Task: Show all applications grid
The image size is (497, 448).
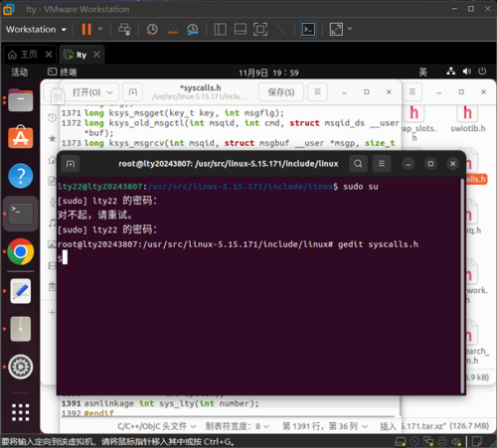Action: tap(21, 412)
